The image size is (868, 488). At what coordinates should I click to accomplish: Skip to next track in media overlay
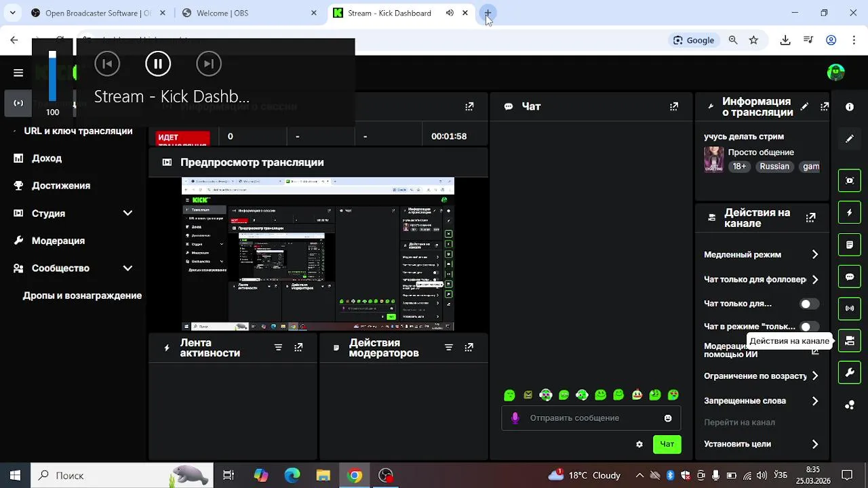pyautogui.click(x=209, y=64)
